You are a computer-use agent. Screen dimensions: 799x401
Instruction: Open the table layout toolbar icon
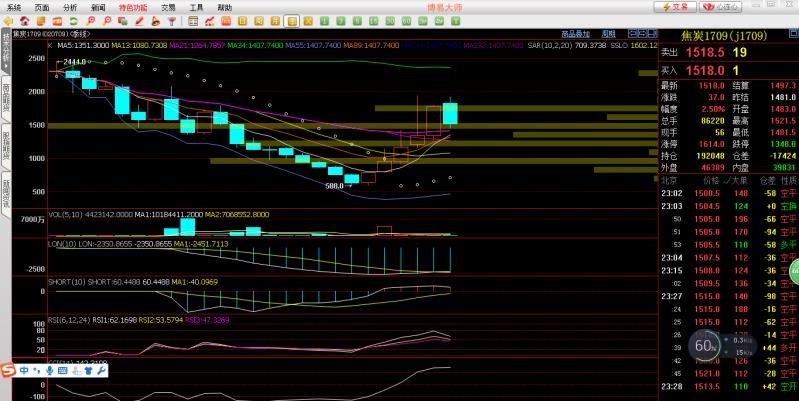coord(193,21)
